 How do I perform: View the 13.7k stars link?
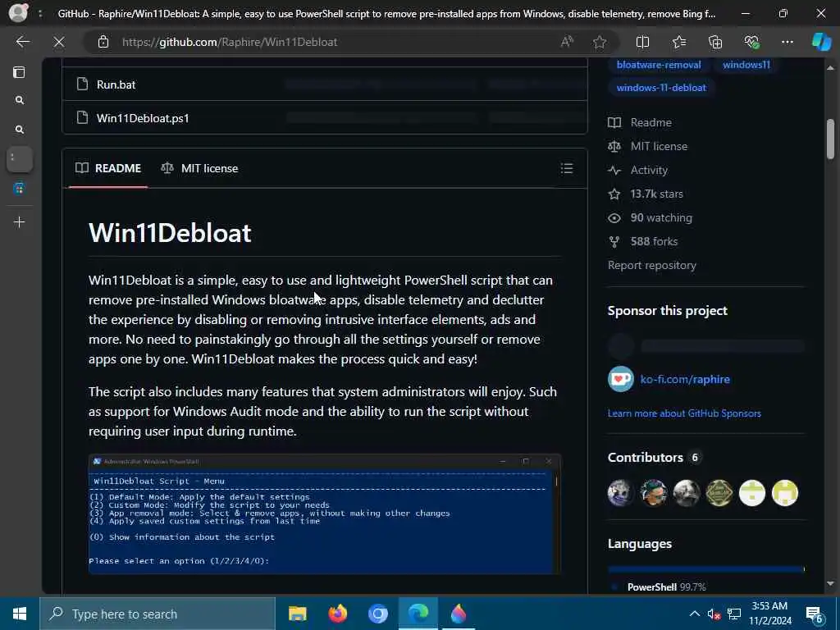[646, 194]
